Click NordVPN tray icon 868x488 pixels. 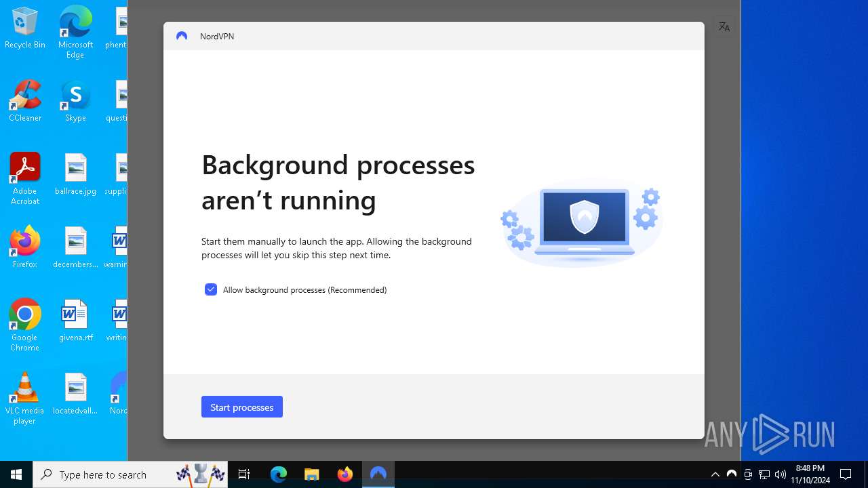point(731,474)
